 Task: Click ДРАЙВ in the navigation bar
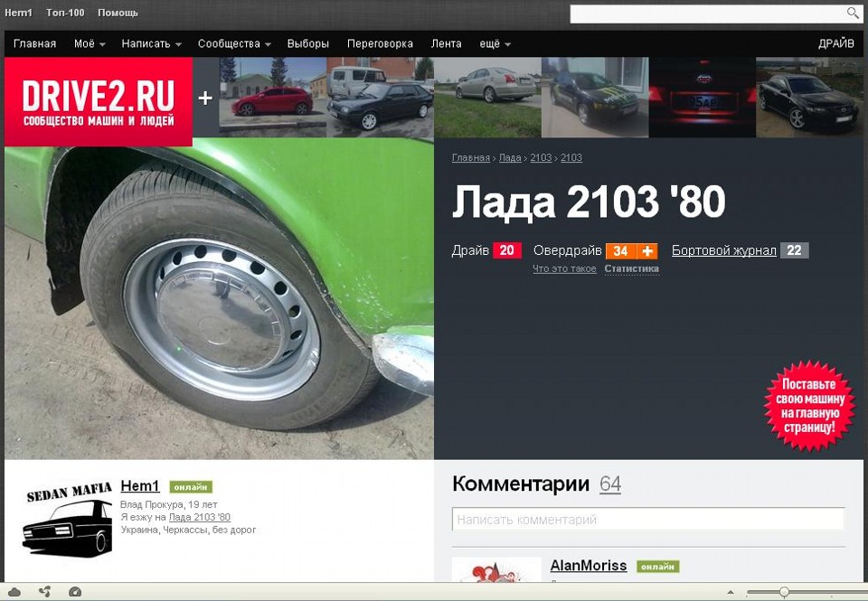click(x=835, y=43)
